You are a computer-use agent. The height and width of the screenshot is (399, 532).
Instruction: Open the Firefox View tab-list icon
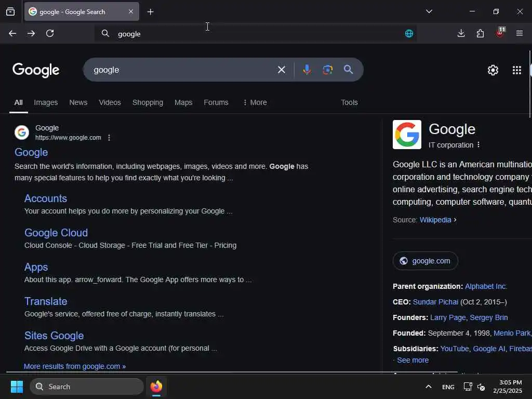(10, 12)
